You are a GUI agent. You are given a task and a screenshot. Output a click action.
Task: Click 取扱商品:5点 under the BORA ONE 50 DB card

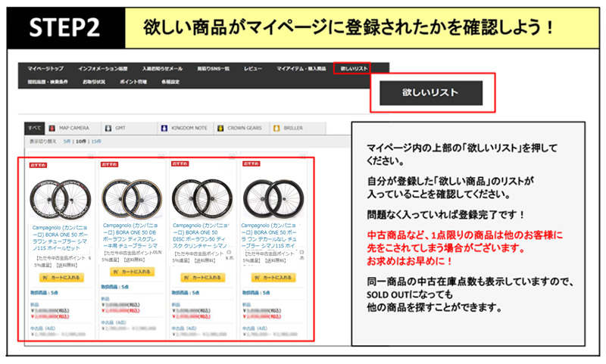tap(115, 287)
